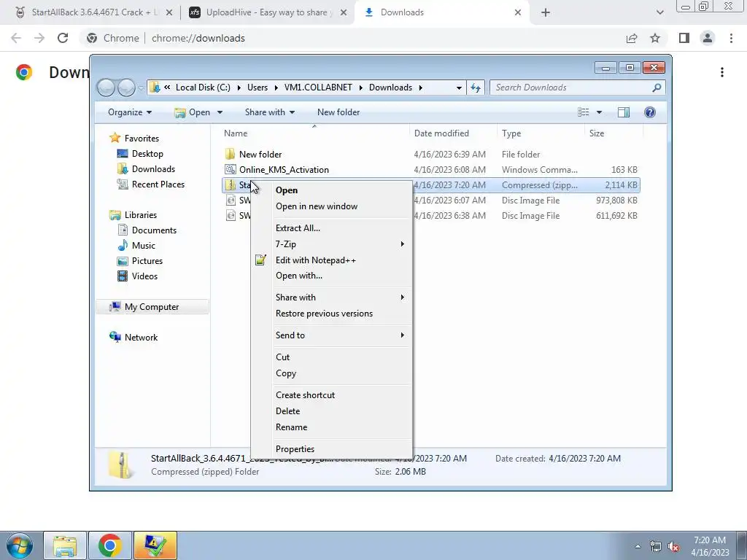Click the Chrome back arrow
Image resolution: width=747 pixels, height=560 pixels.
pos(16,38)
